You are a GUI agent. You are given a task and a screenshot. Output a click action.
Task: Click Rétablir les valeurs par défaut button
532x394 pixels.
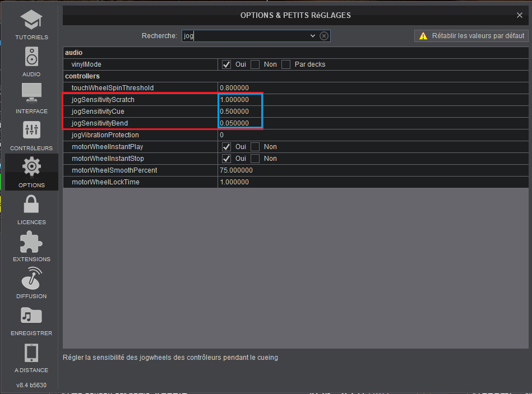point(471,36)
